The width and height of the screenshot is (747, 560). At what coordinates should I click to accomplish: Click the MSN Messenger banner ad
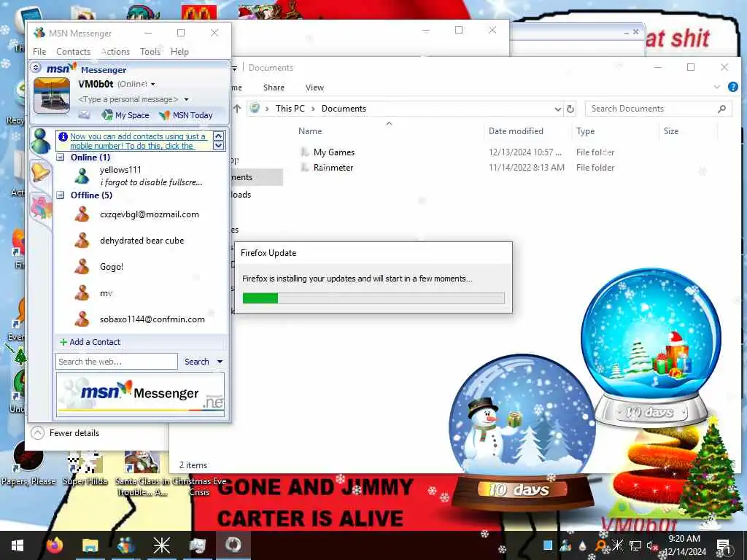point(140,394)
